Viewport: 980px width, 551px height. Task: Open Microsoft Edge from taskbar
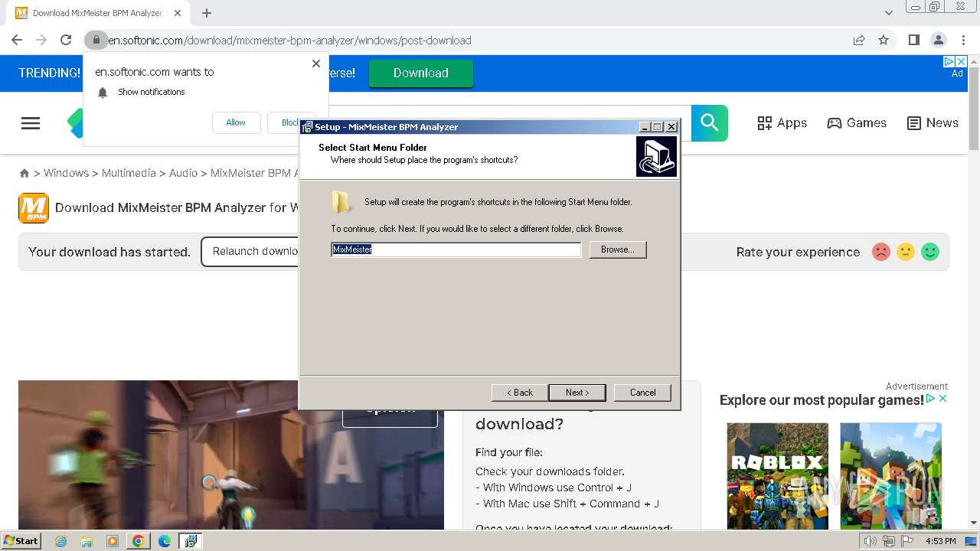click(x=164, y=541)
